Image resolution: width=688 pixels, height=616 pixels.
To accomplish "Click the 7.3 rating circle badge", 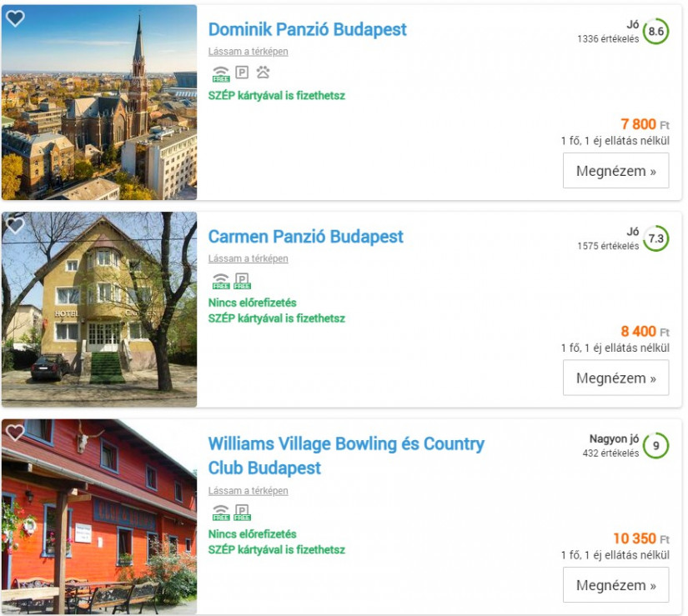I will click(x=655, y=238).
